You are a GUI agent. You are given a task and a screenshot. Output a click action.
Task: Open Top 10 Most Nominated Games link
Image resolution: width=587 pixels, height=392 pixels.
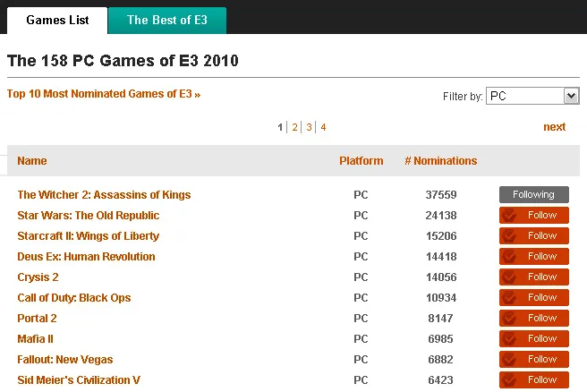coord(103,93)
